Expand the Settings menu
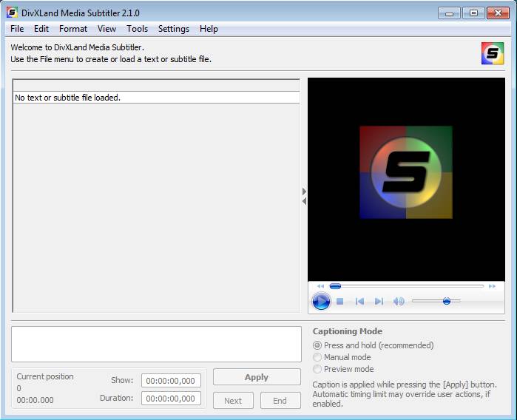The width and height of the screenshot is (517, 420). pos(174,29)
